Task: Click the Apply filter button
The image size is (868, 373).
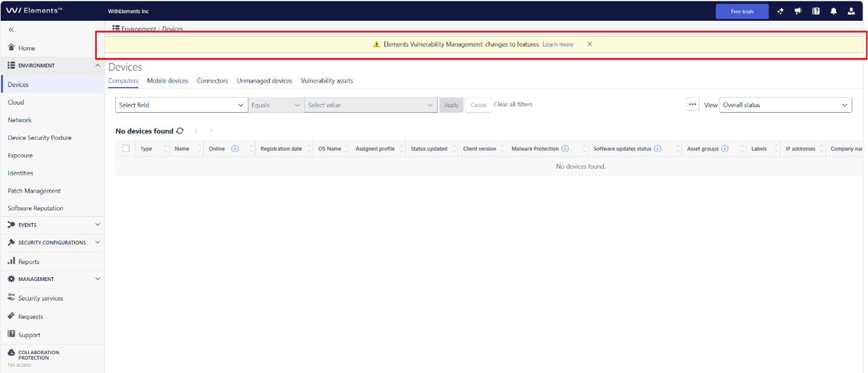Action: (x=451, y=105)
